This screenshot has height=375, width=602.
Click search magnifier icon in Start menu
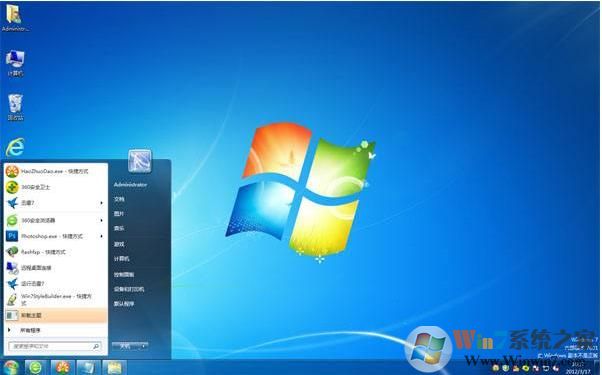96,346
